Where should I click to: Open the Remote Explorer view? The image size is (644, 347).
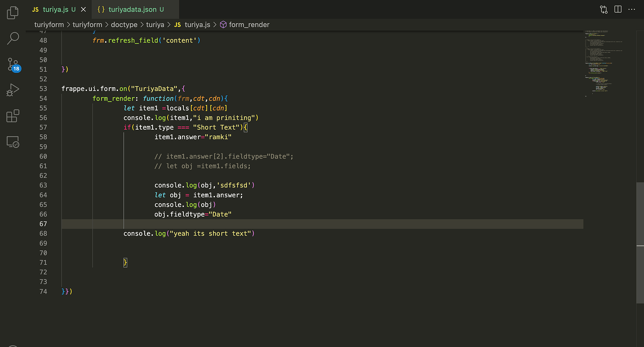pos(13,142)
